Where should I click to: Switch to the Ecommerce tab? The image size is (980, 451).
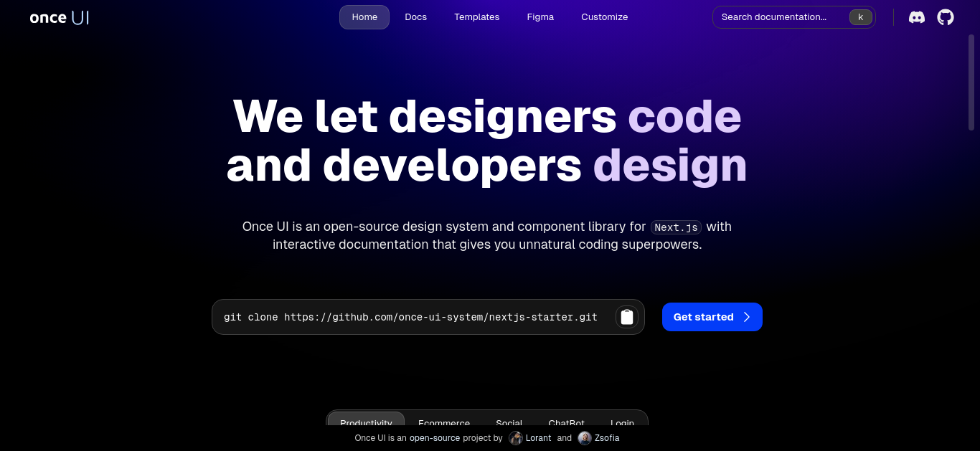pyautogui.click(x=444, y=422)
